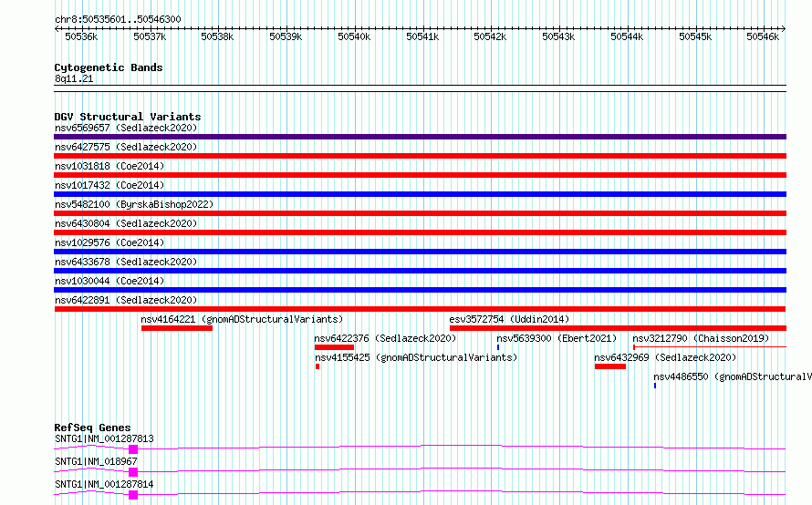This screenshot has height=505, width=812.
Task: Select nsv6422376 (Sedlazeck2020) label
Action: [x=385, y=338]
